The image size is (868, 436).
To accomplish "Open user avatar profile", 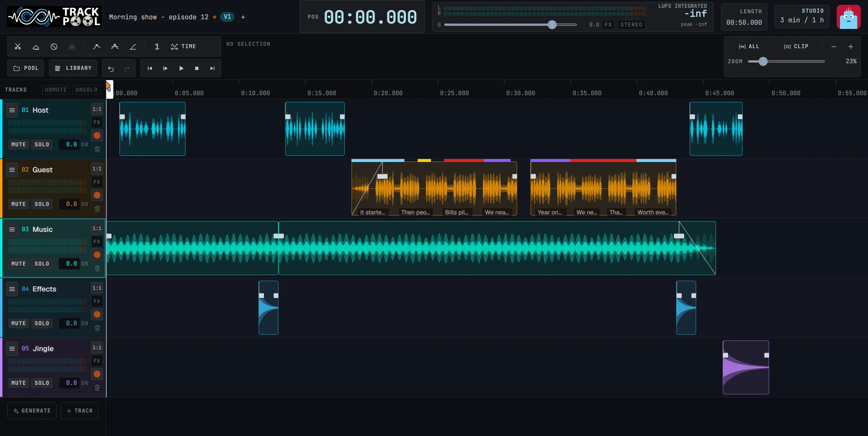I will (848, 17).
